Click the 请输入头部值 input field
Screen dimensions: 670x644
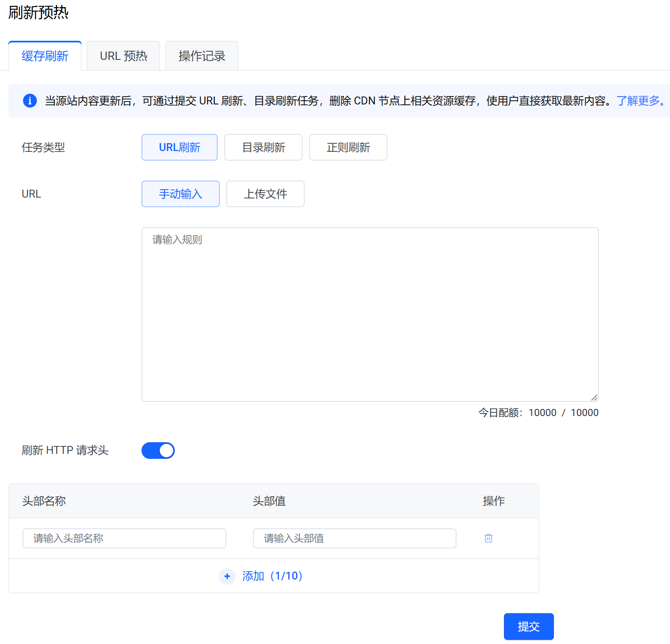[x=355, y=538]
